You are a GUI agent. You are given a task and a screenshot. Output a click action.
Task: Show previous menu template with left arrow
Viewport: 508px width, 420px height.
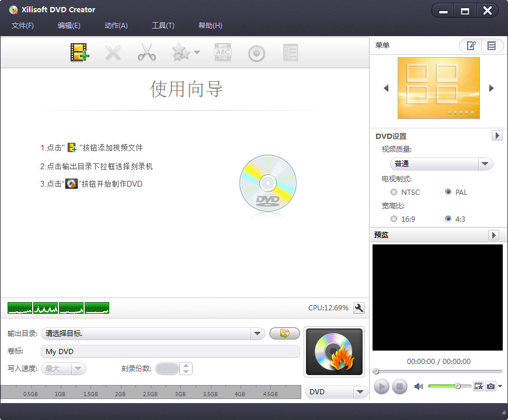click(x=386, y=88)
